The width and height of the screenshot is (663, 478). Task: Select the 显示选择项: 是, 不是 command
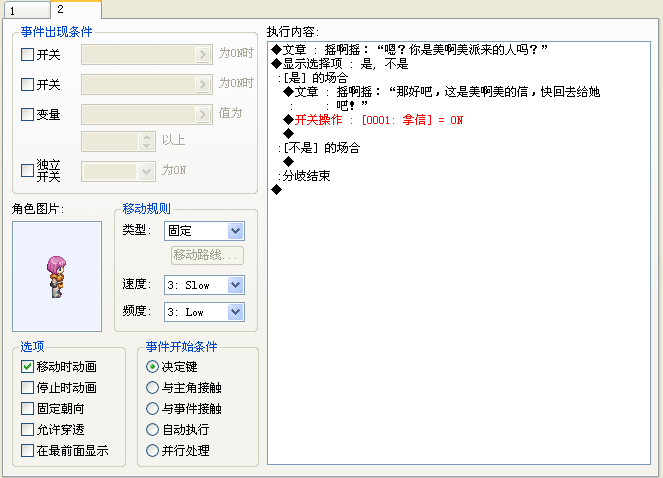[x=459, y=64]
